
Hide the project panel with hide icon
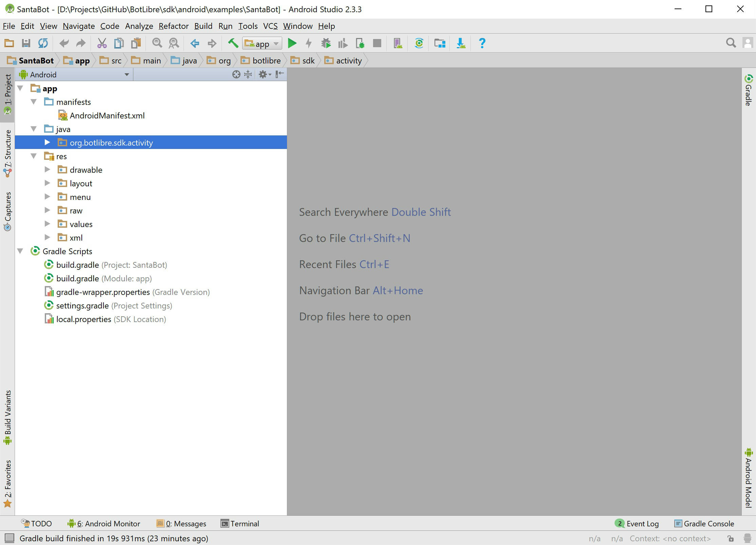pos(279,74)
